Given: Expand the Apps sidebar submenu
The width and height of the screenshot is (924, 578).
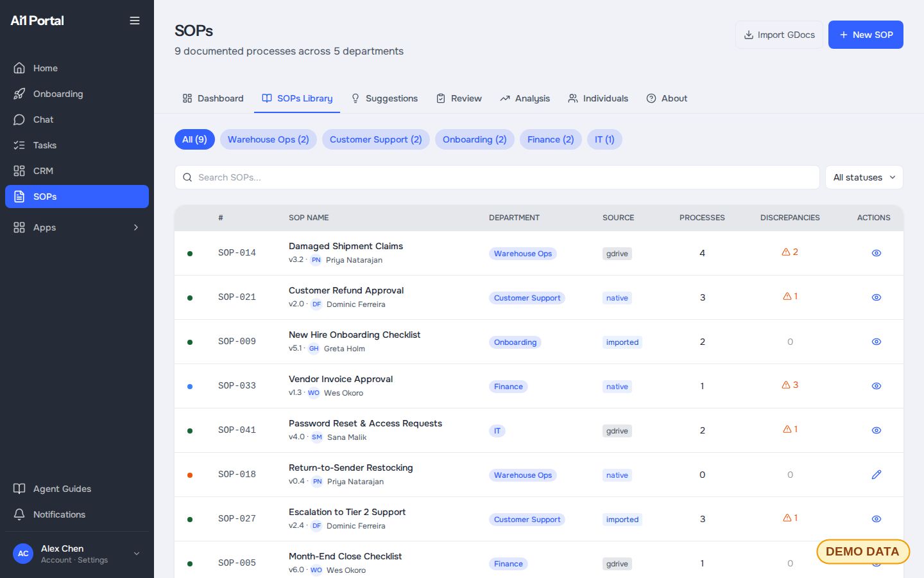Looking at the screenshot, I should coord(77,227).
